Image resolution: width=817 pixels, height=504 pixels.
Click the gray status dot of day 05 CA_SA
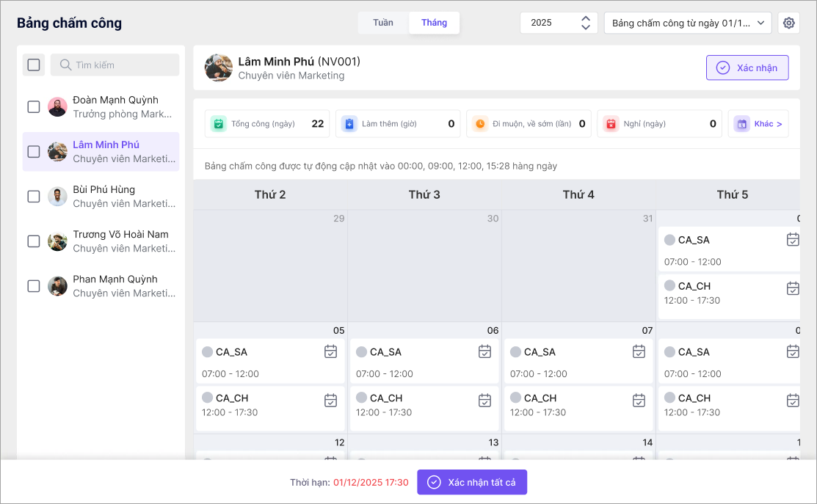208,352
